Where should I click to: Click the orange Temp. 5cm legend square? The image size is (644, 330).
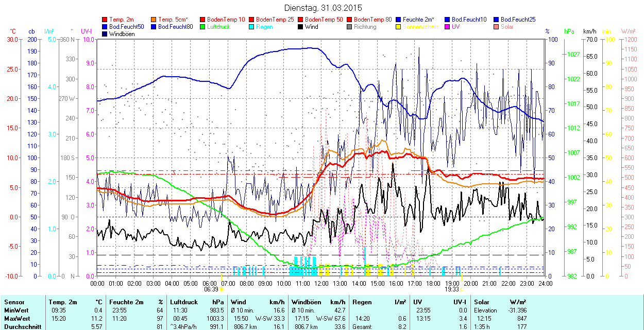coord(154,20)
